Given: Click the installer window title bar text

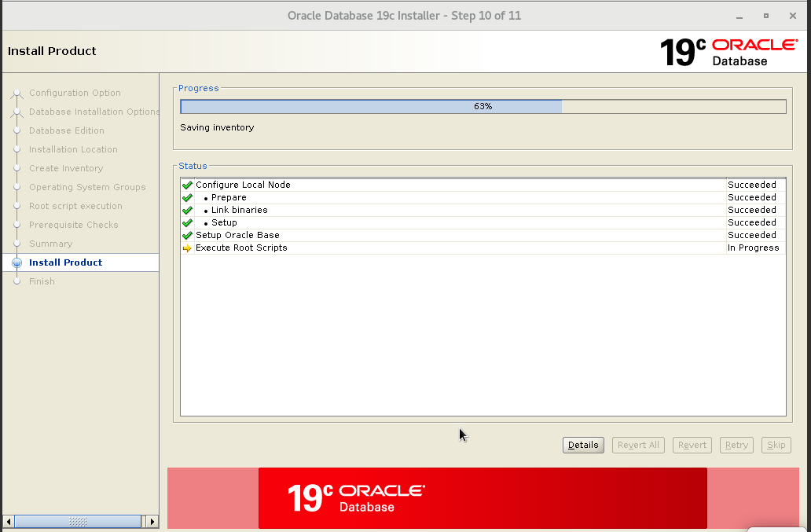Looking at the screenshot, I should coord(404,16).
